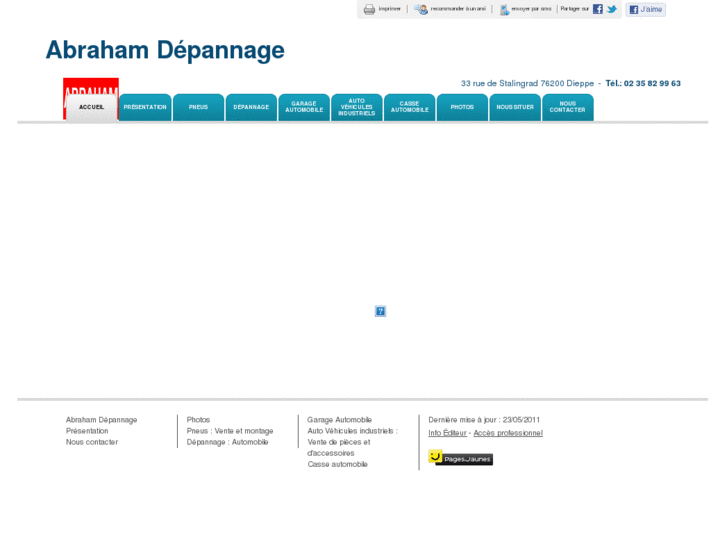Click envoyer par sms link
Viewport: 727px width, 545px height.
point(531,9)
